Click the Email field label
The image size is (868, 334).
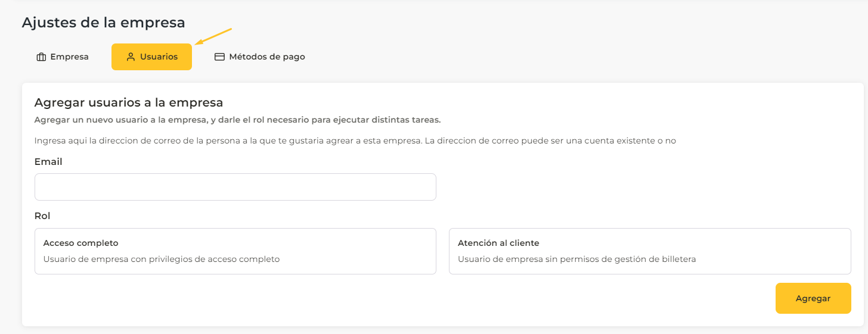pyautogui.click(x=48, y=161)
